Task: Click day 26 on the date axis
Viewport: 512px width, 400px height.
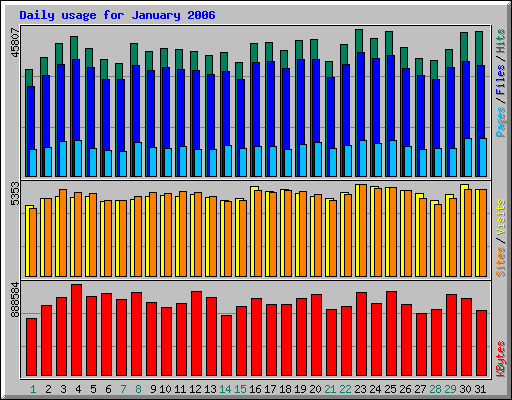Action: coord(405,389)
